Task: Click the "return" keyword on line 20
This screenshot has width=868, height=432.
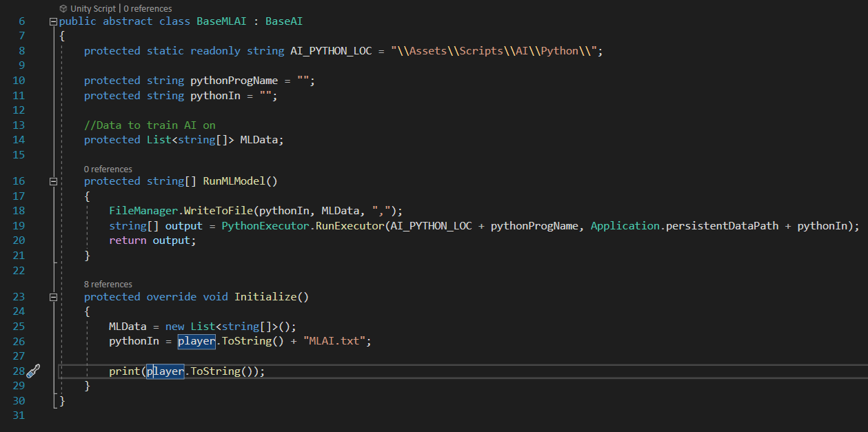Action: pos(128,240)
